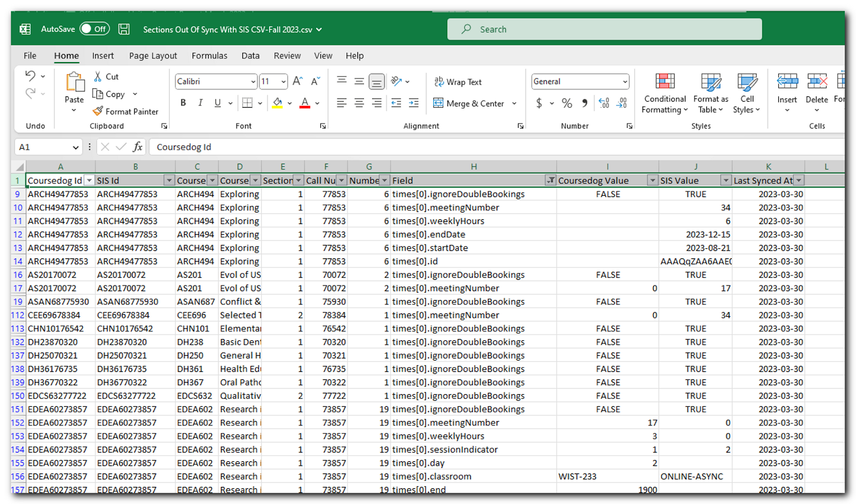
Task: Click the Merge & Center button
Action: (469, 103)
